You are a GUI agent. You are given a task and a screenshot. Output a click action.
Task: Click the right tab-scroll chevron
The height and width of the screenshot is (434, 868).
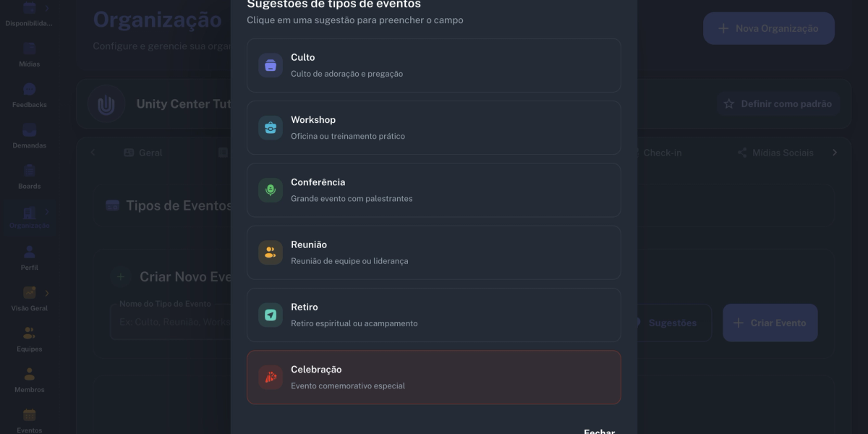click(835, 153)
